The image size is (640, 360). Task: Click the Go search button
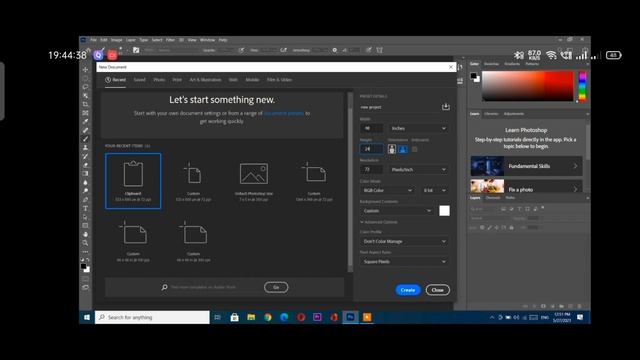[x=276, y=287]
